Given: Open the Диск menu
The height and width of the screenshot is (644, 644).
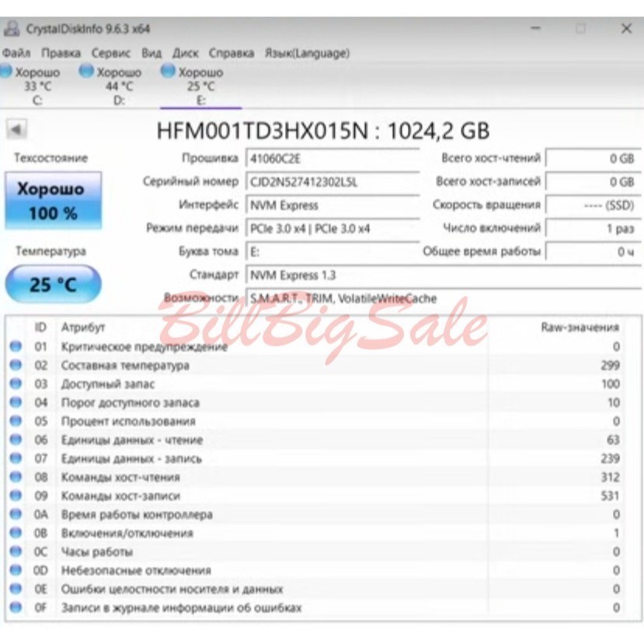Looking at the screenshot, I should click(x=186, y=53).
